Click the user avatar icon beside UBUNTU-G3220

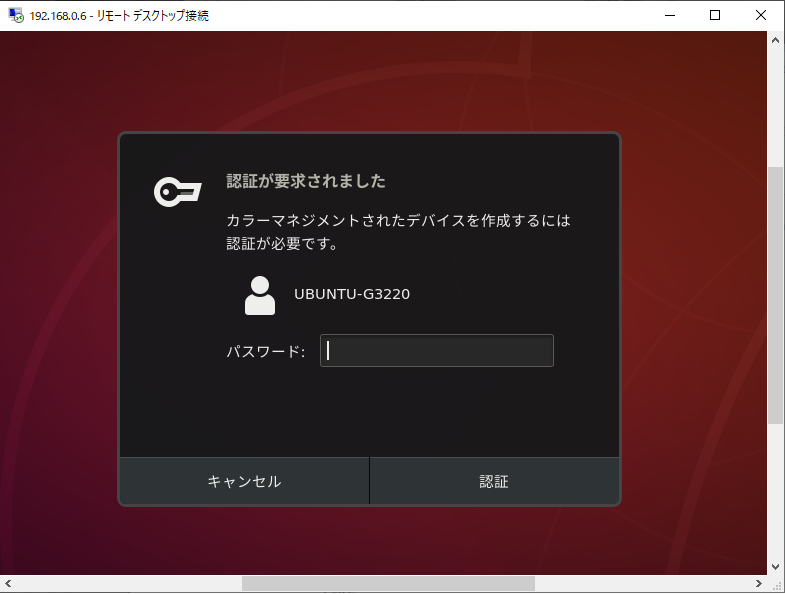pos(260,295)
